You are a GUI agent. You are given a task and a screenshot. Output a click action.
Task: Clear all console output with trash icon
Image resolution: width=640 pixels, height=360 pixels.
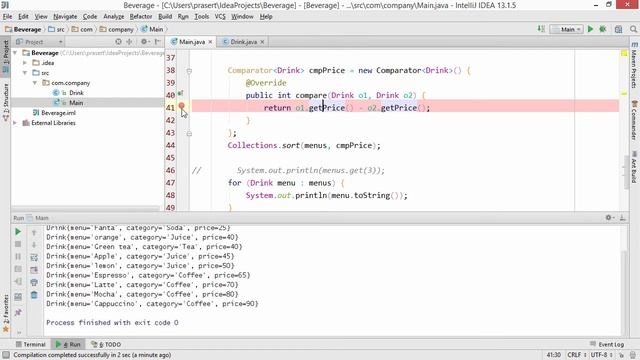click(34, 295)
